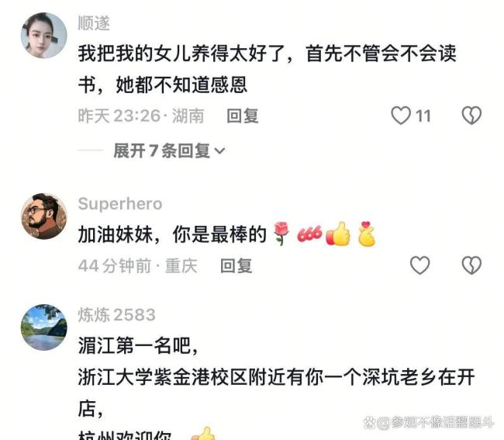Open the username 顺遂
This screenshot has height=440, width=504.
click(x=94, y=23)
